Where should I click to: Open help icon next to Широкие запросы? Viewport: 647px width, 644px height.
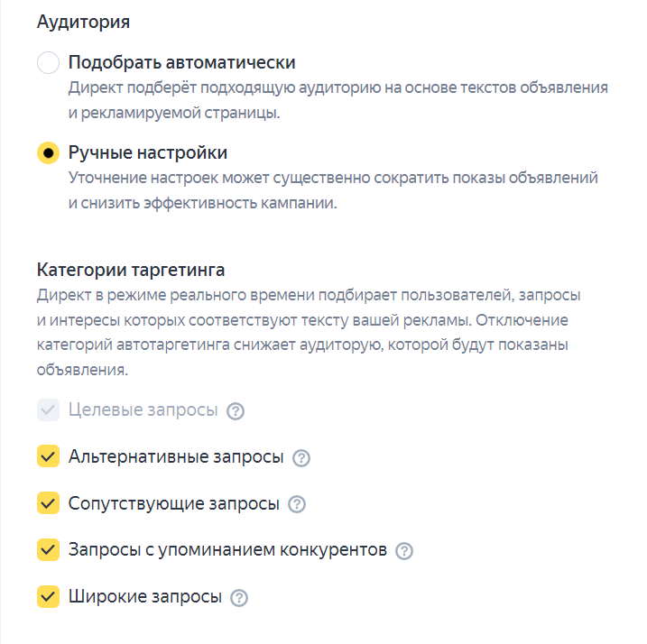(239, 597)
